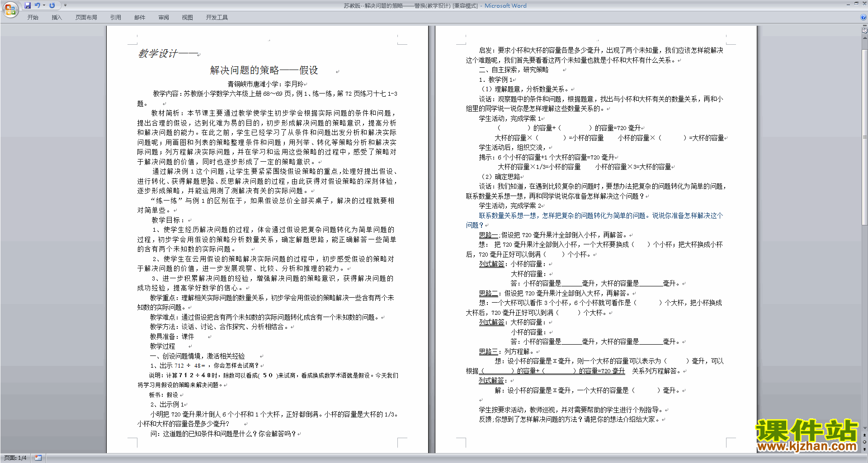Click heading 二、自主探索，研究策略
The height and width of the screenshot is (463, 868).
click(x=514, y=70)
